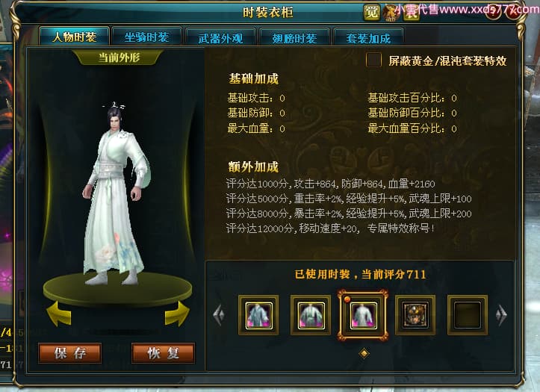Image resolution: width=540 pixels, height=392 pixels.
Task: Open the 武器外观 tab
Action: point(220,37)
